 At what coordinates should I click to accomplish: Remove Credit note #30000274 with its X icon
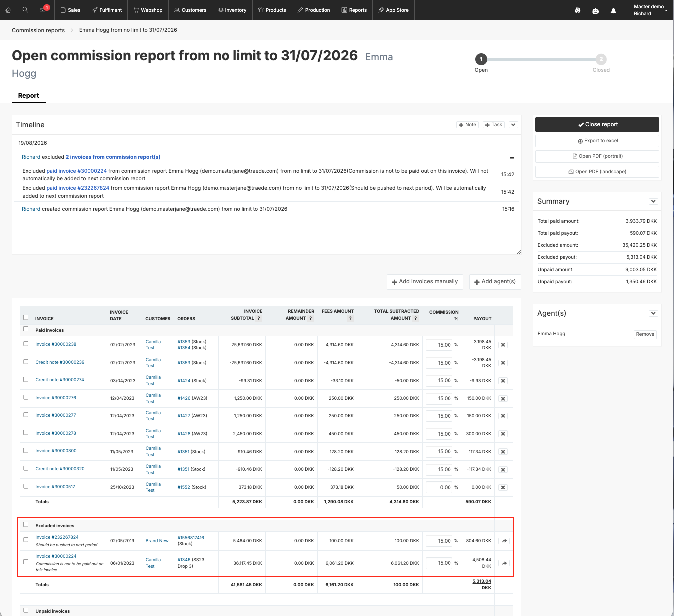pos(503,381)
